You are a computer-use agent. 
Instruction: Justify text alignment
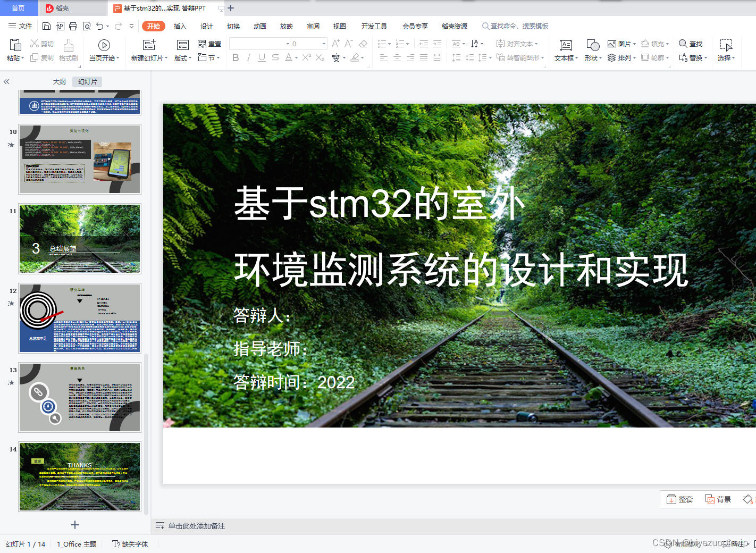coord(424,57)
